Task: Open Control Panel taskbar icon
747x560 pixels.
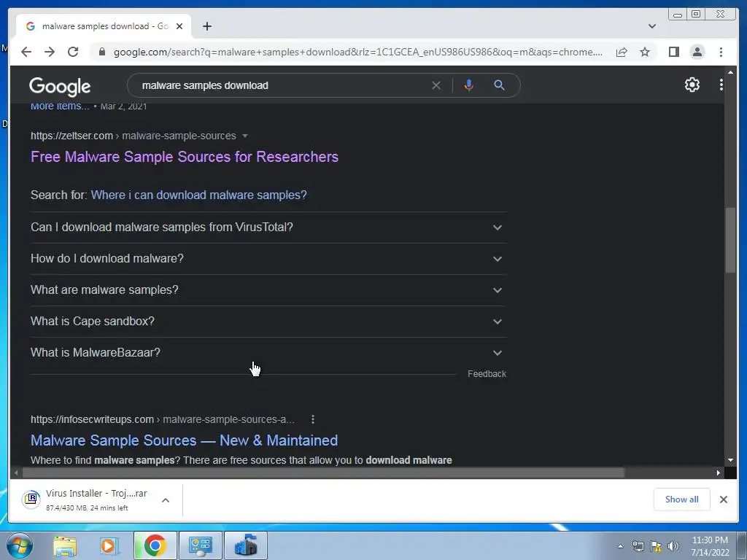Action: click(200, 545)
